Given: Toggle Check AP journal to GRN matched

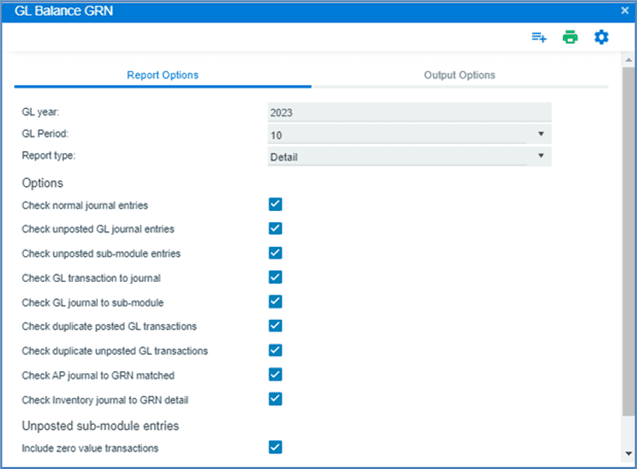Looking at the screenshot, I should click(x=276, y=374).
